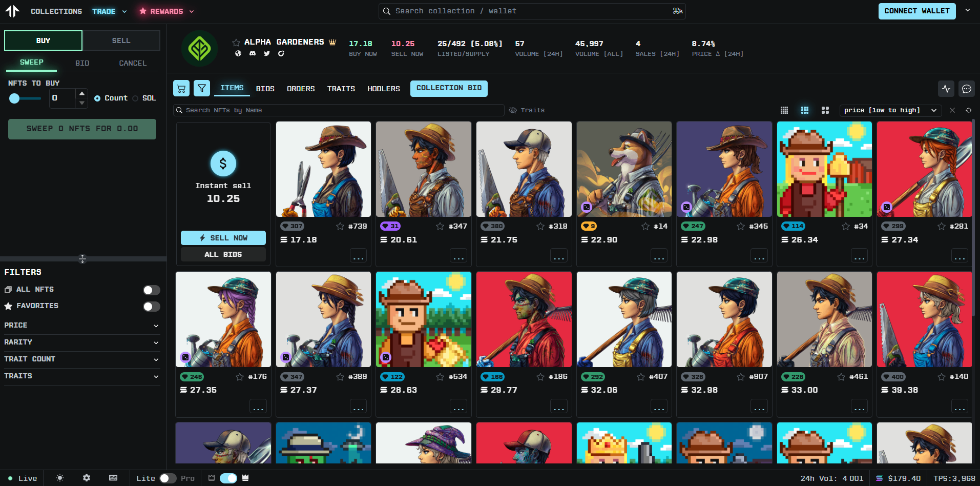Screen dimensions: 980x486
Task: Open the filter icon next to the cart
Action: click(202, 88)
